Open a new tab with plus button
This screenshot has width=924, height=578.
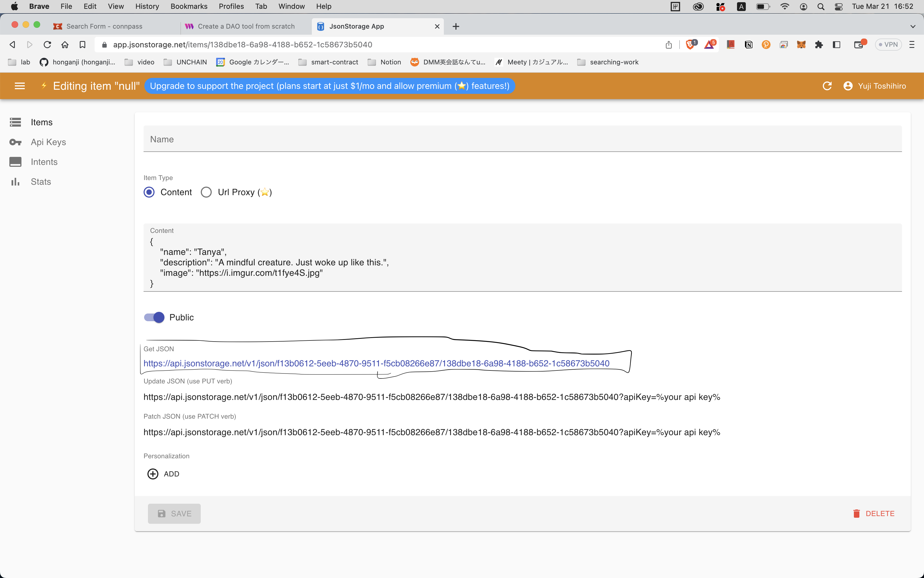456,26
